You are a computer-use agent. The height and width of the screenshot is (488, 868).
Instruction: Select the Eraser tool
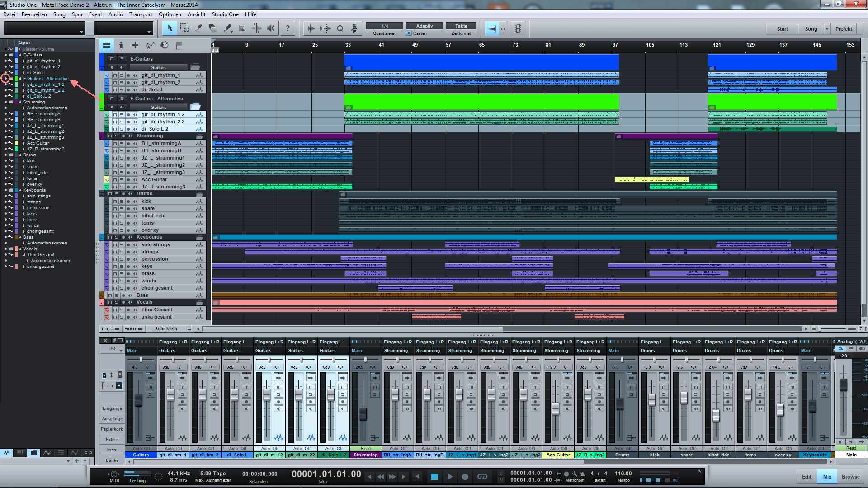coord(213,28)
